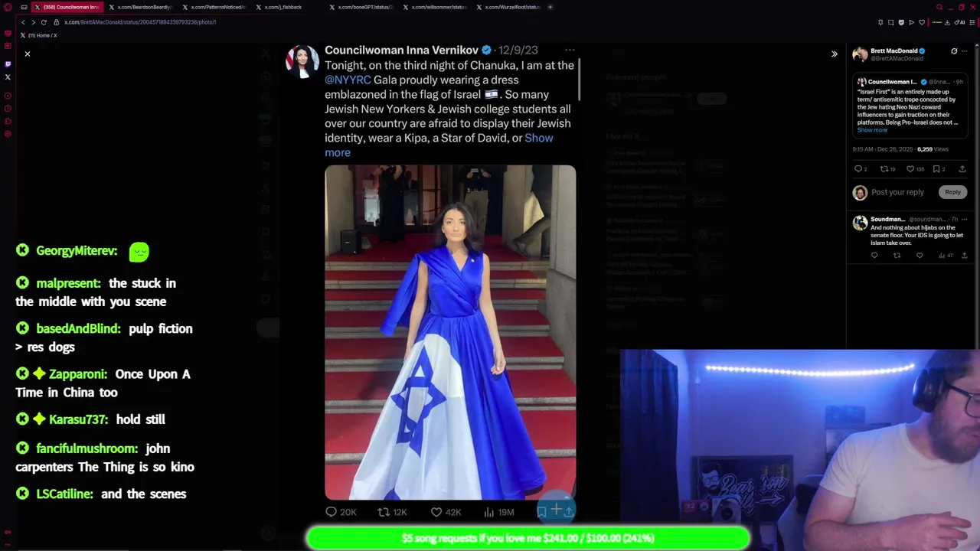Open more options on Brett MacDonald's post
Image resolution: width=980 pixels, height=551 pixels.
tap(966, 51)
